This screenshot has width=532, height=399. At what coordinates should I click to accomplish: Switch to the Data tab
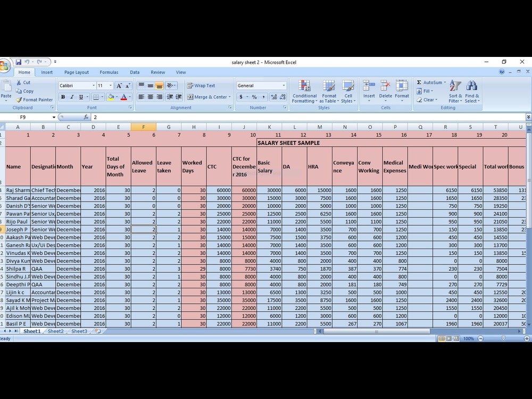coord(135,72)
